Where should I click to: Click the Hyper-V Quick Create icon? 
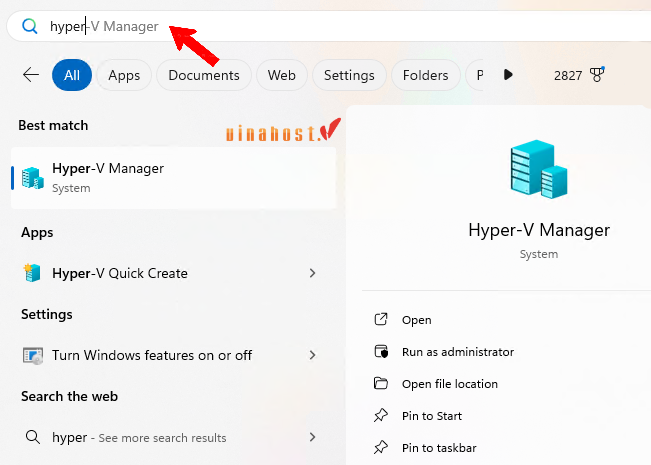click(x=32, y=273)
